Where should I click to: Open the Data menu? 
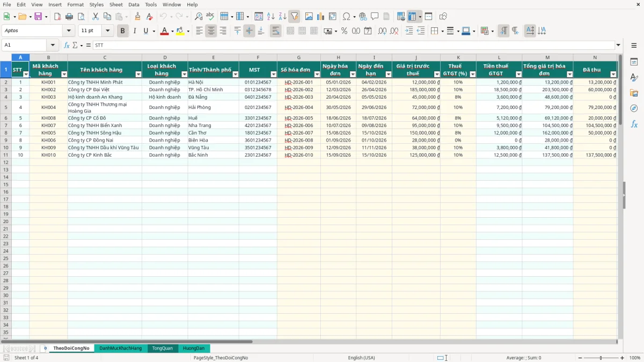[x=134, y=4]
